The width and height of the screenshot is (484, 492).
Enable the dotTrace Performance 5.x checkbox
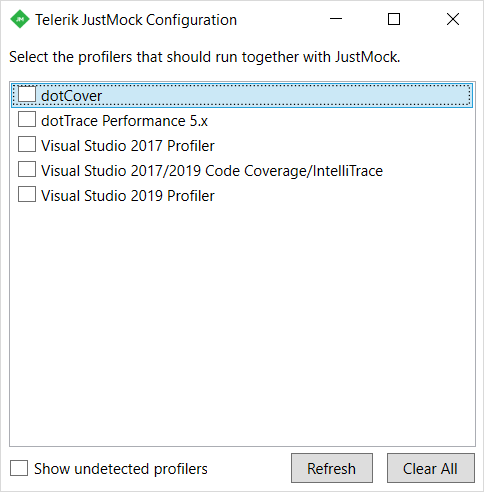pyautogui.click(x=27, y=119)
